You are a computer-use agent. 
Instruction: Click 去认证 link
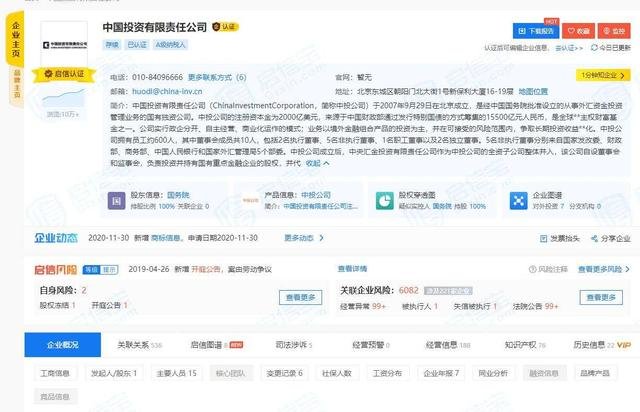(569, 48)
